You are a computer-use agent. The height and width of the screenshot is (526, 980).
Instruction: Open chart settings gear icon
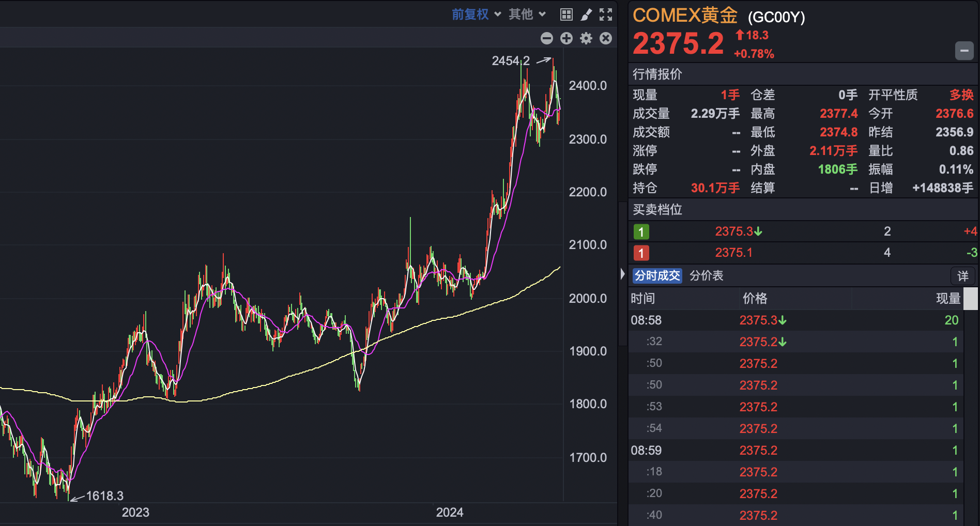[x=586, y=38]
